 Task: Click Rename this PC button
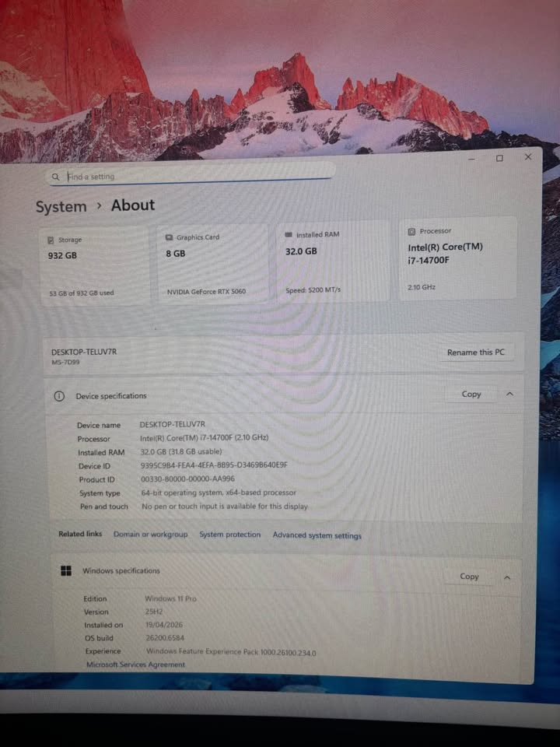point(476,352)
